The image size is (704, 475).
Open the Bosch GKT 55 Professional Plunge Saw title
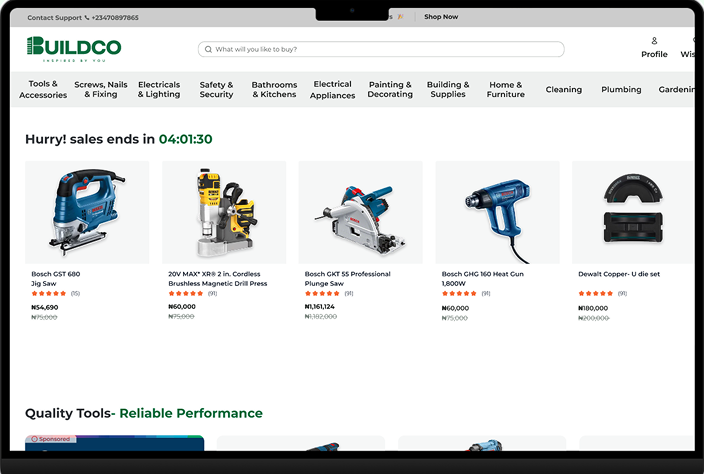(347, 278)
